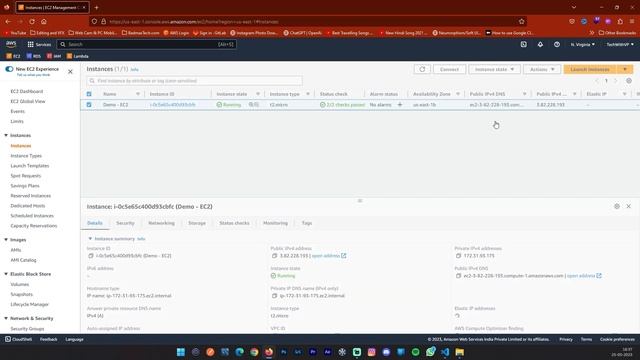Switch to the Tags tab
Viewport: 640px width, 360px height.
coord(307,223)
